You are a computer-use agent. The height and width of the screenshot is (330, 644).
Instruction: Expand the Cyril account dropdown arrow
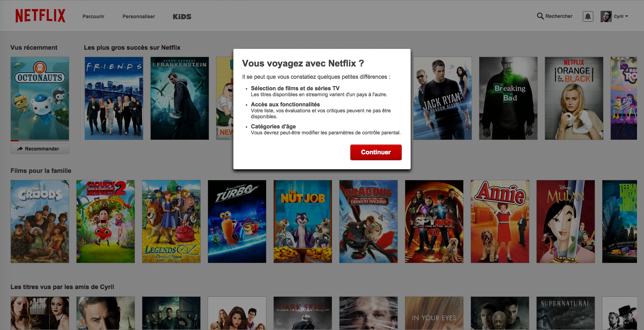(x=627, y=16)
